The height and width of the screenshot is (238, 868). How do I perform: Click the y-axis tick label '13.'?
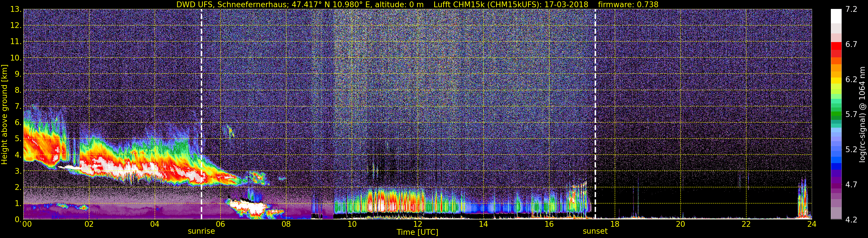coord(16,10)
